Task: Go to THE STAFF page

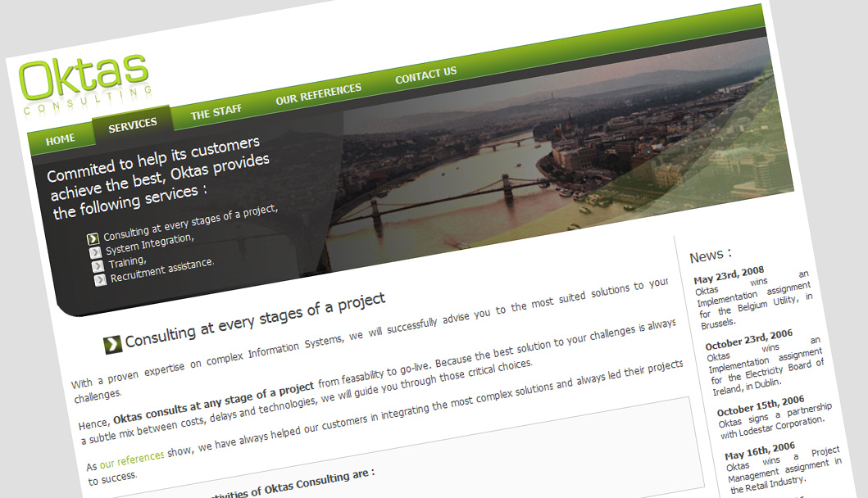Action: click(x=216, y=112)
